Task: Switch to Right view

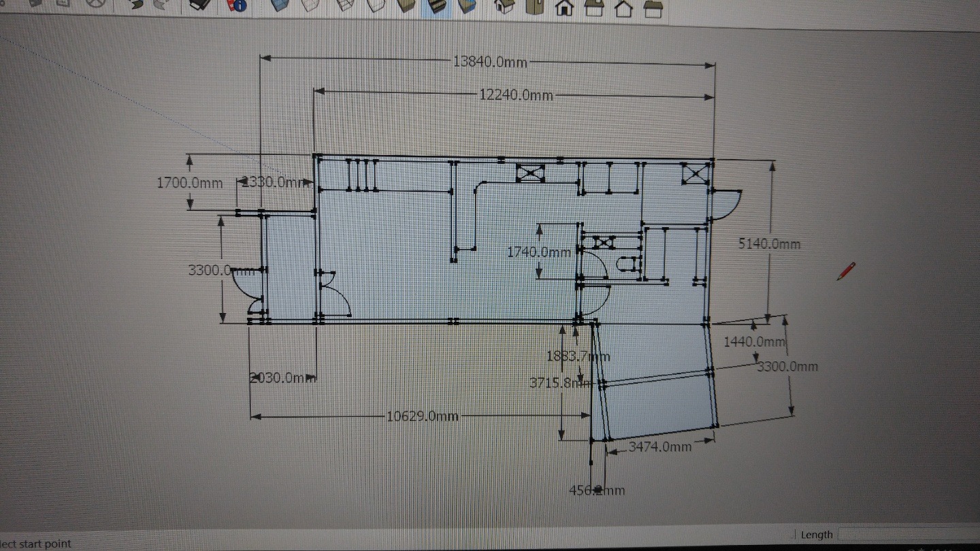Action: [x=594, y=7]
